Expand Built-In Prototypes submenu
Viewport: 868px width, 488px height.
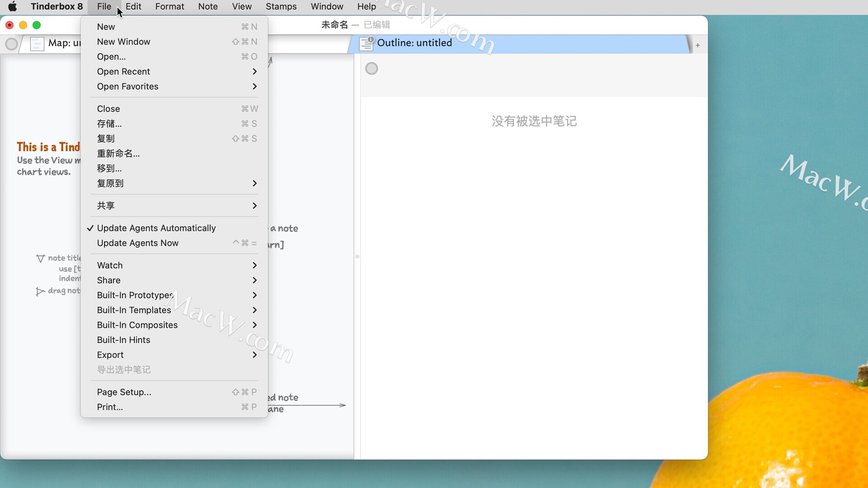[x=174, y=295]
